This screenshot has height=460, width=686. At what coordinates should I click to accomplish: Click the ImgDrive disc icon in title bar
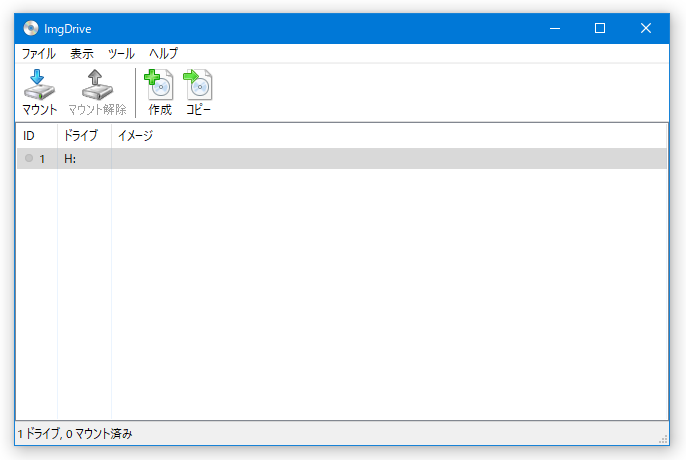[x=31, y=28]
